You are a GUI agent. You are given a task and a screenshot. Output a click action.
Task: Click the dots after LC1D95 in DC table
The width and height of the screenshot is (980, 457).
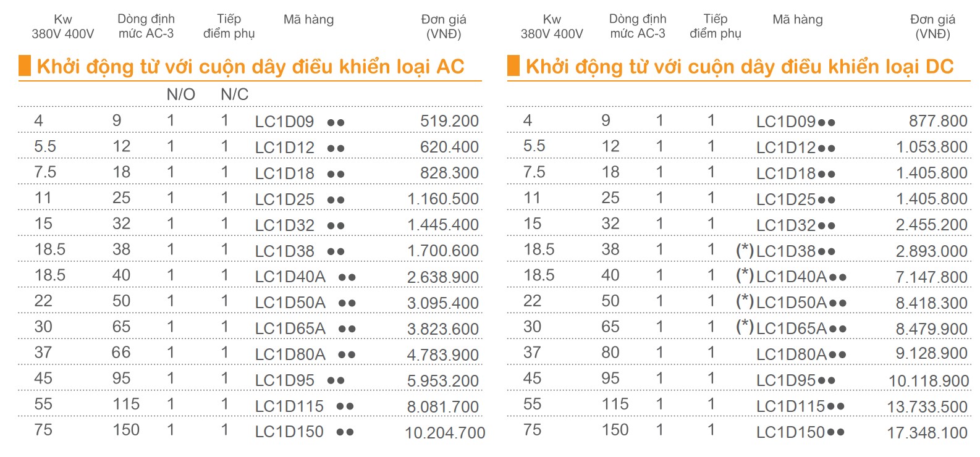[x=826, y=380]
